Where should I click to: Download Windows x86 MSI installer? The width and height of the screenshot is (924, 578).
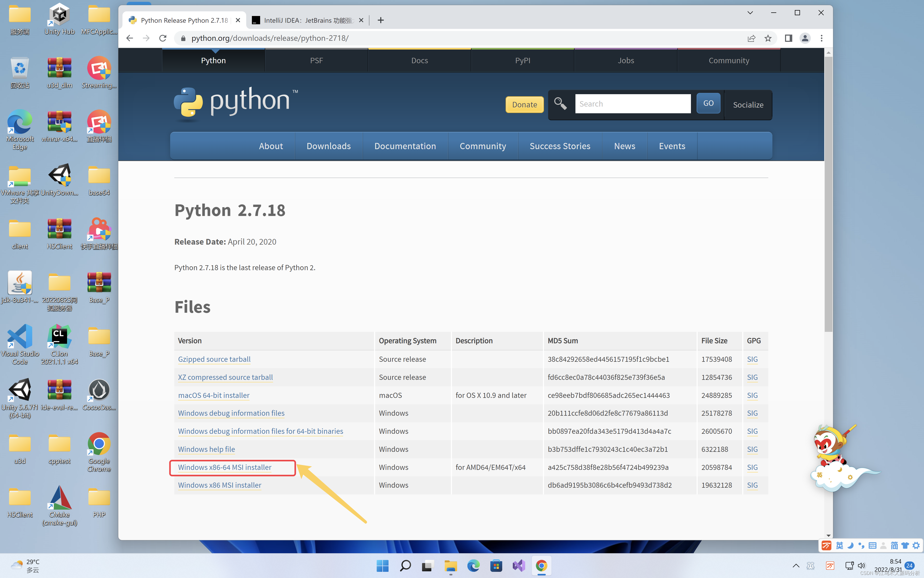(x=220, y=485)
